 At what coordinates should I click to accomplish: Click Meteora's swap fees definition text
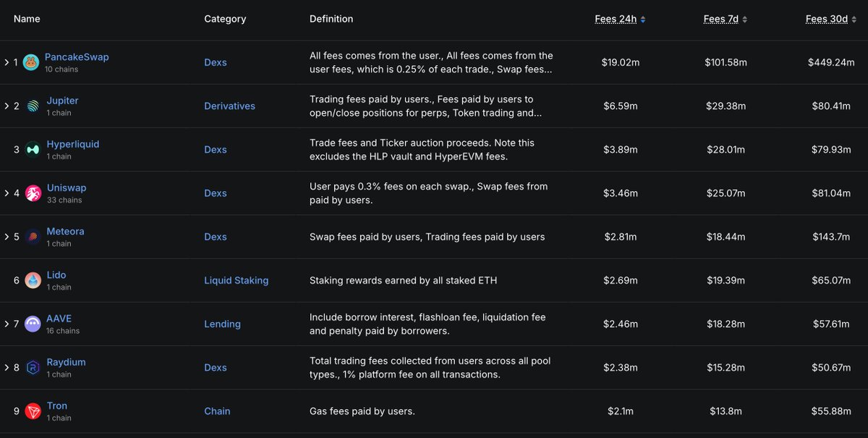click(427, 237)
